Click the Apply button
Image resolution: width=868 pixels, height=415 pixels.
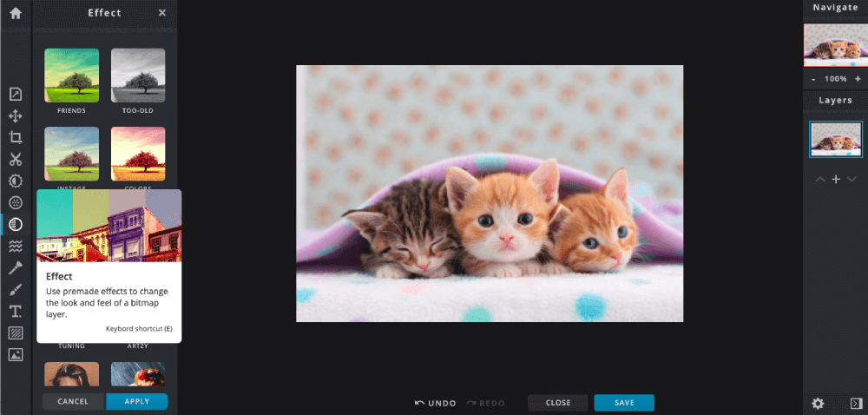click(136, 402)
